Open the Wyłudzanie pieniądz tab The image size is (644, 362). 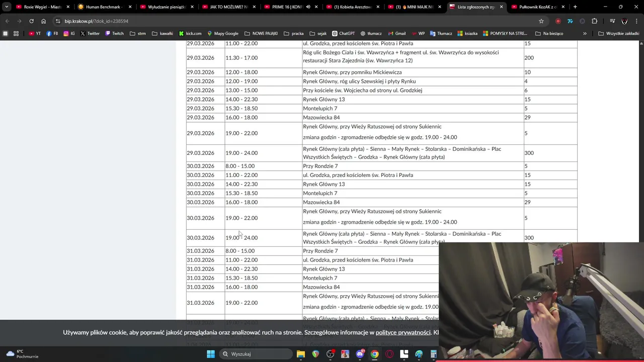(167, 7)
